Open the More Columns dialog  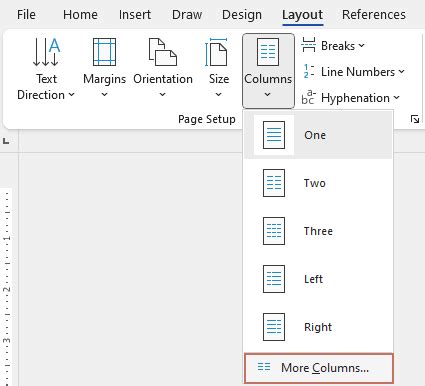coord(319,368)
